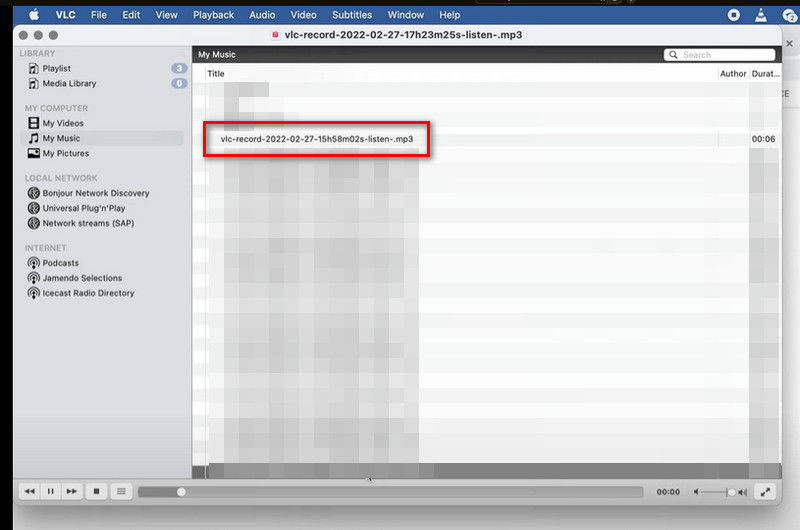
Task: Click the My Music note icon
Action: [34, 138]
